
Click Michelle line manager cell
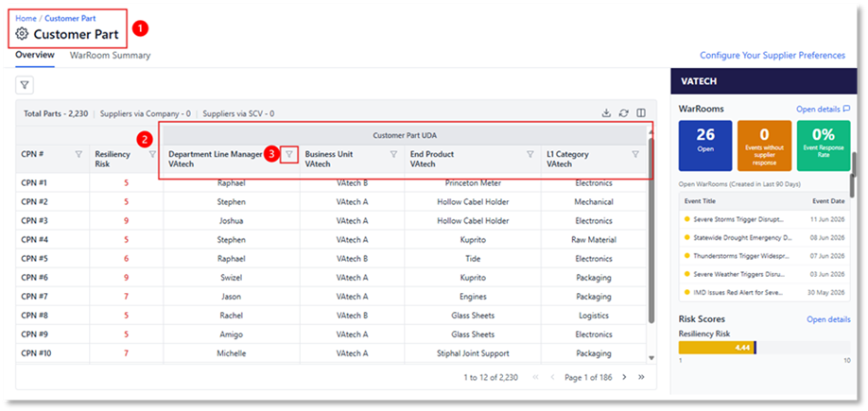click(232, 353)
